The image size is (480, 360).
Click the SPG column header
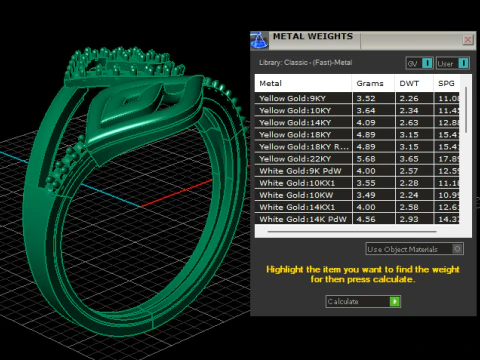pyautogui.click(x=447, y=83)
